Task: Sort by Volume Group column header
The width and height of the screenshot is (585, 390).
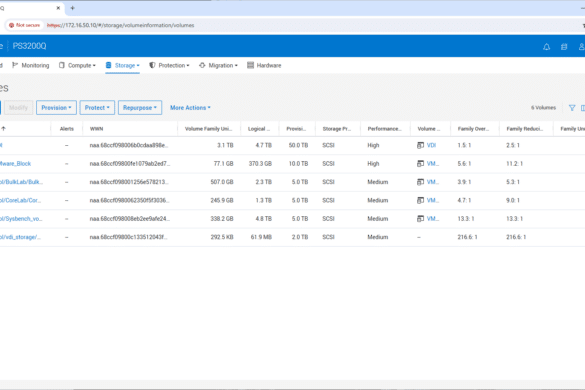Action: click(429, 129)
